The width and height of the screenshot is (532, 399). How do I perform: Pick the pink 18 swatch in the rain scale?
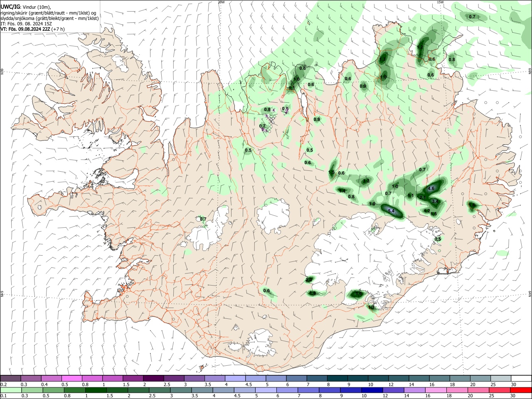tap(456, 390)
